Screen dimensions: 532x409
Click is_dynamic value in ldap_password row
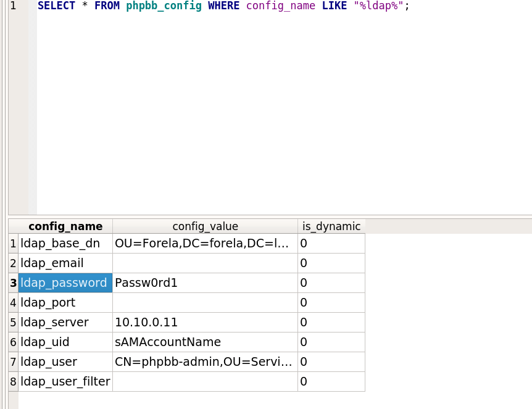tap(331, 283)
